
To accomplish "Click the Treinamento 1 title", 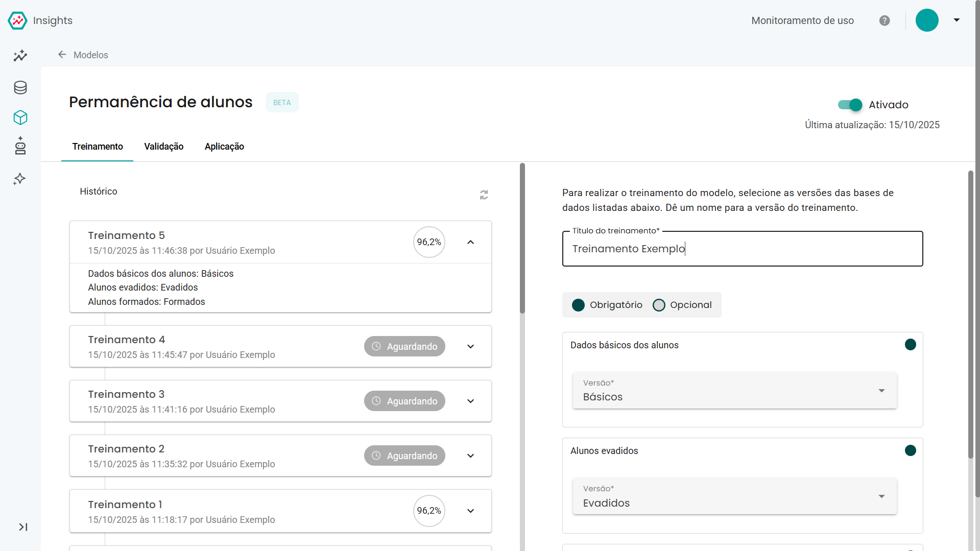I will point(125,505).
